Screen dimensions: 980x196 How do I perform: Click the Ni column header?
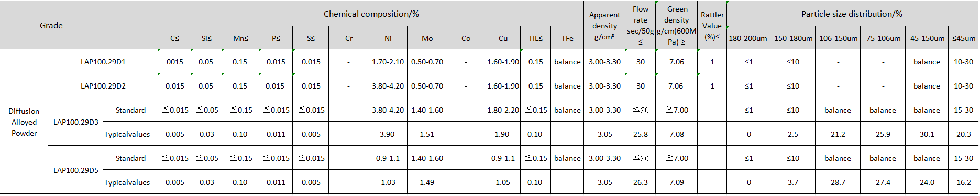tap(388, 38)
